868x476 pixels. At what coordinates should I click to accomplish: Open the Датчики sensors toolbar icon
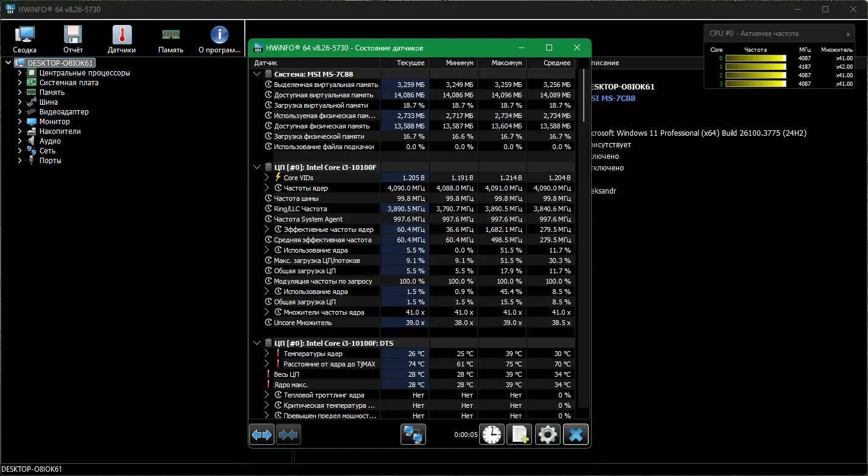tap(122, 40)
